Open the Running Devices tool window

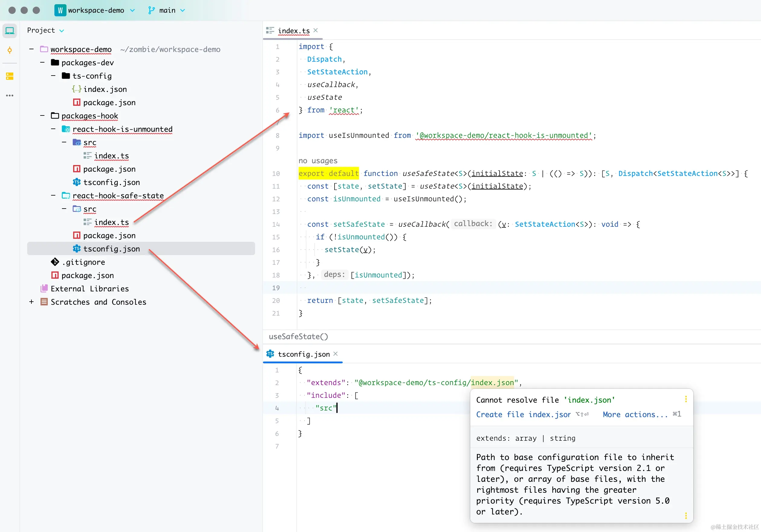(10, 31)
